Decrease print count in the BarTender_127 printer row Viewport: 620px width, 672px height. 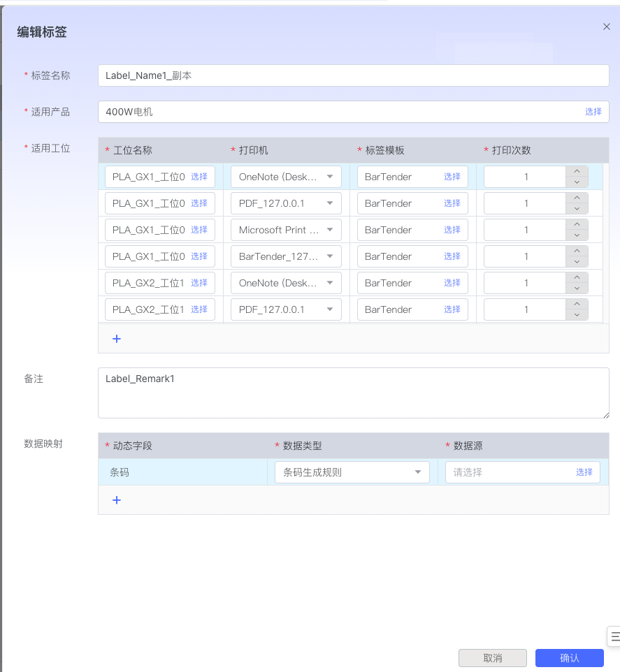coord(577,262)
